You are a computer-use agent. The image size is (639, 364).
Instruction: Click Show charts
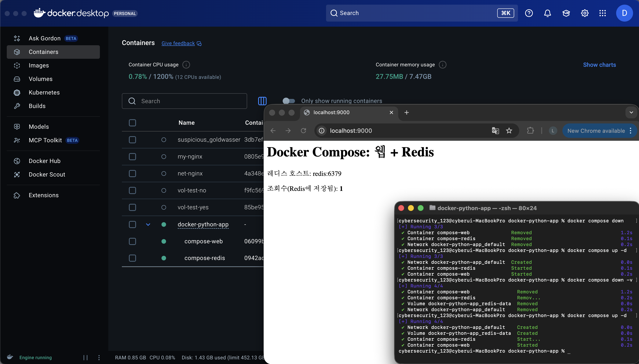599,65
